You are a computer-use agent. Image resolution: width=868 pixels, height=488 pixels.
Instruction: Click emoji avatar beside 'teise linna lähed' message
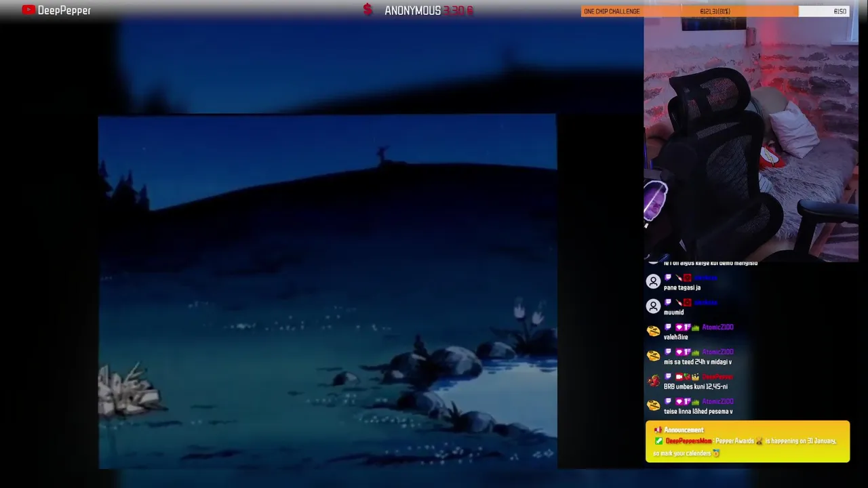pos(653,406)
